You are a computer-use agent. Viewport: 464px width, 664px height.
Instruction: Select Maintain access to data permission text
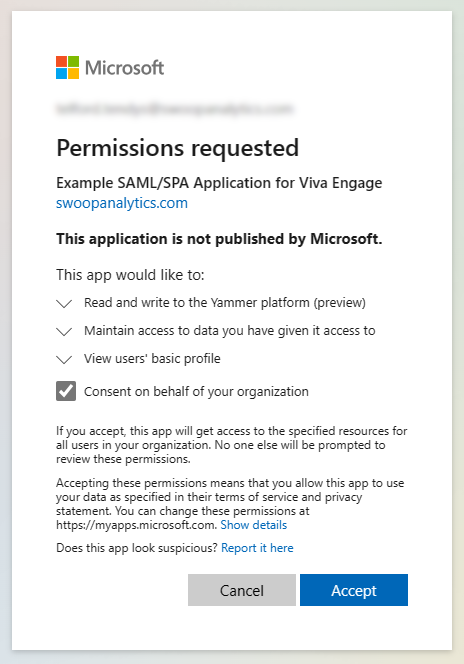point(229,331)
